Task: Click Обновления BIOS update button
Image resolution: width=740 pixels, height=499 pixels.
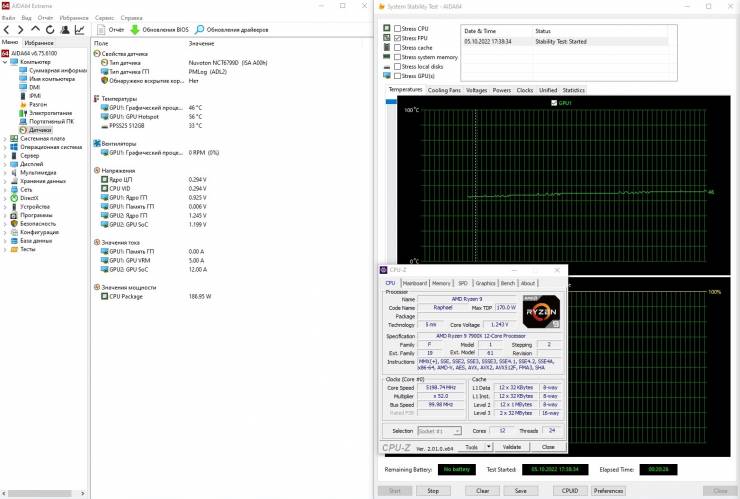Action: [x=160, y=30]
